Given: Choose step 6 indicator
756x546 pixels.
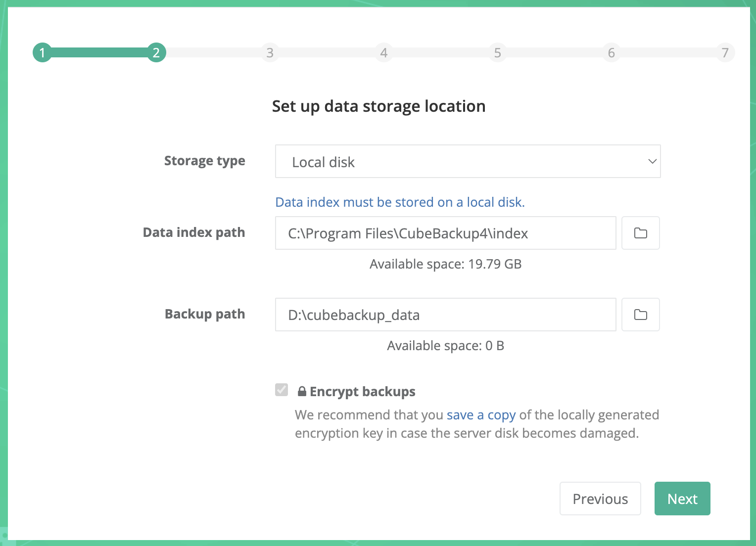Looking at the screenshot, I should (612, 52).
